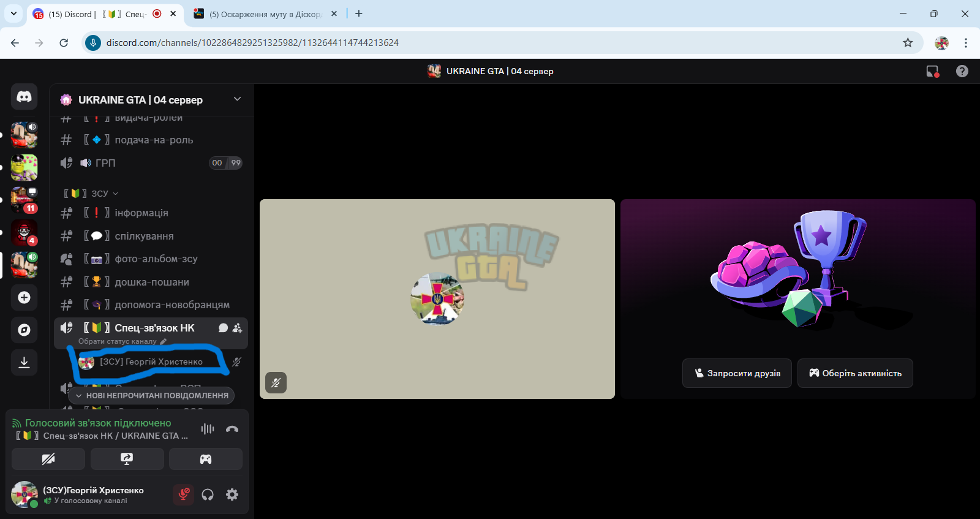980x519 pixels.
Task: Create invite for Спец-зв'язок НК channel
Action: [238, 328]
